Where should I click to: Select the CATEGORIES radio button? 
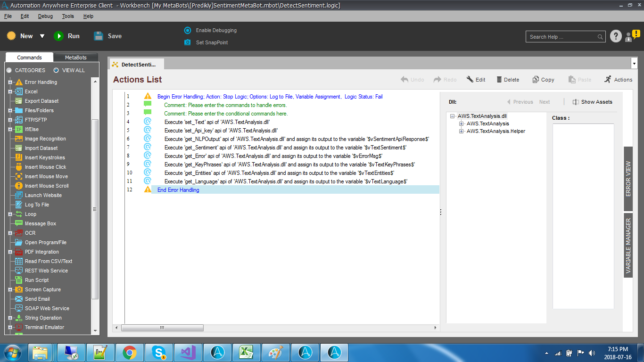[x=9, y=70]
